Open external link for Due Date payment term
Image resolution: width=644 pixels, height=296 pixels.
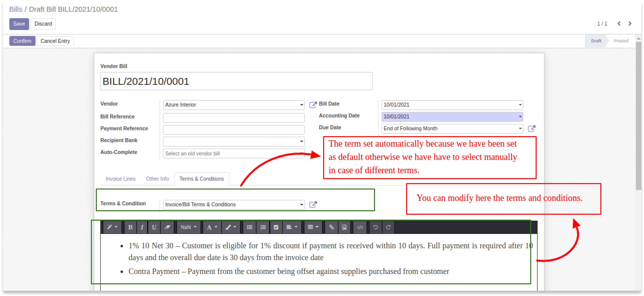point(531,128)
